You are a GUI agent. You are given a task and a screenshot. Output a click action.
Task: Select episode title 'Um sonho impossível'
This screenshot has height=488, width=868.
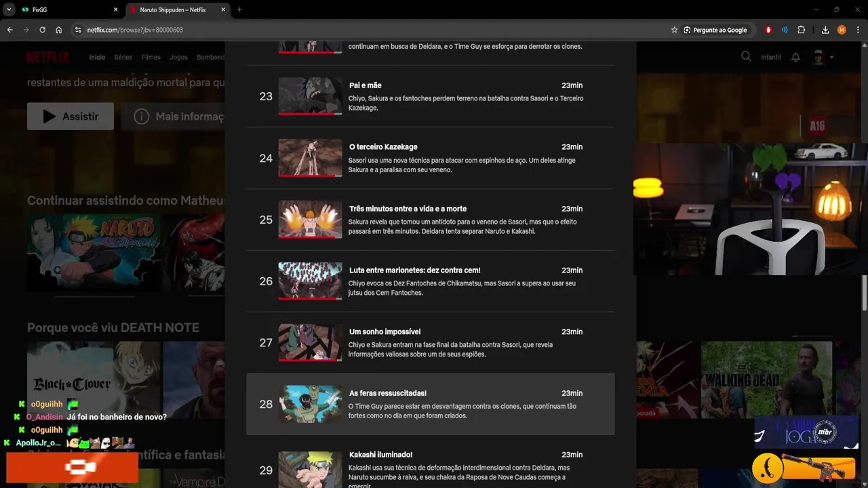(x=384, y=332)
